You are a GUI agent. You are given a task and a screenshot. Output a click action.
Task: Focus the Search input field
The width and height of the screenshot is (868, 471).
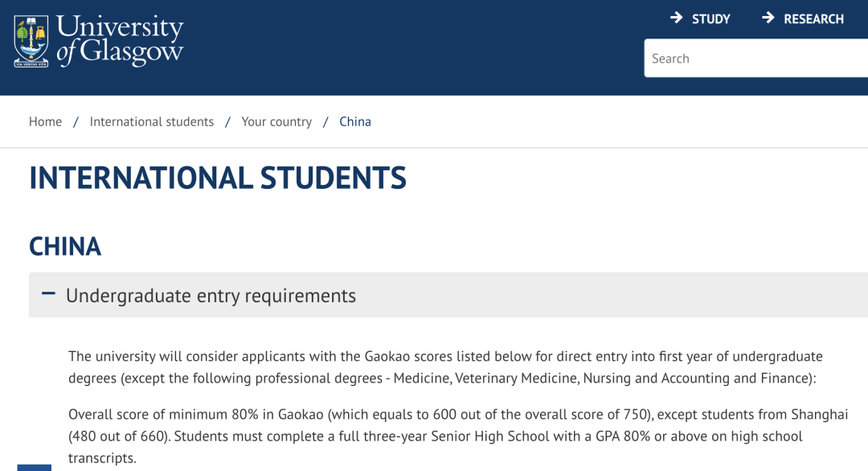click(x=756, y=58)
